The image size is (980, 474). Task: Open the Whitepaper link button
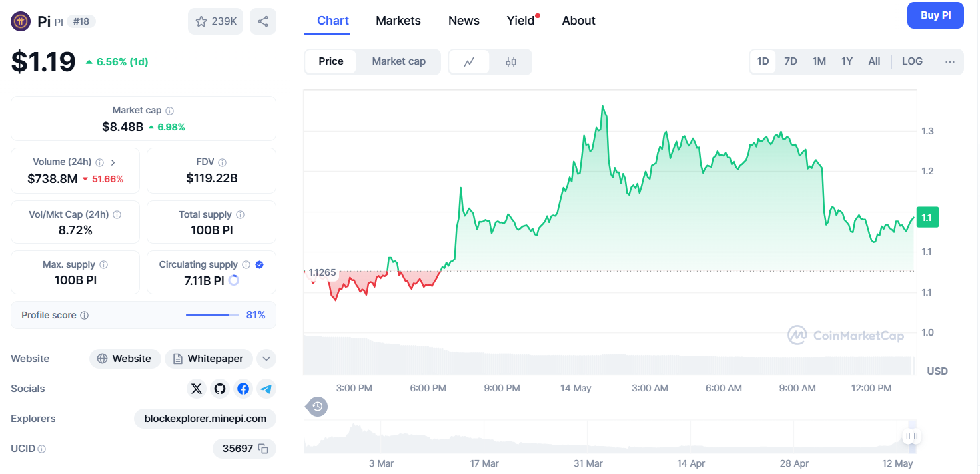click(209, 359)
